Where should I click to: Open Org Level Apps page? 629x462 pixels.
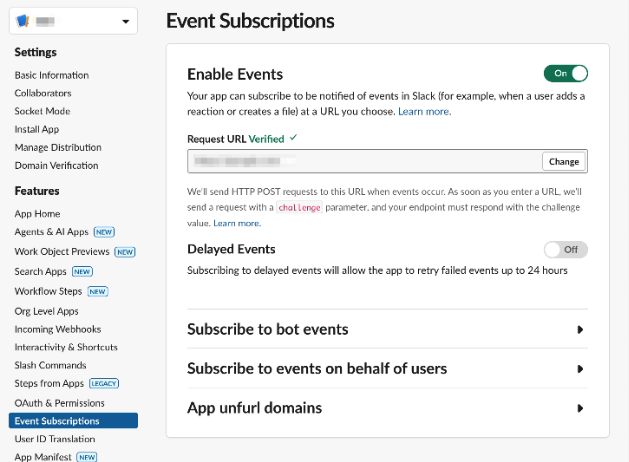pos(47,311)
